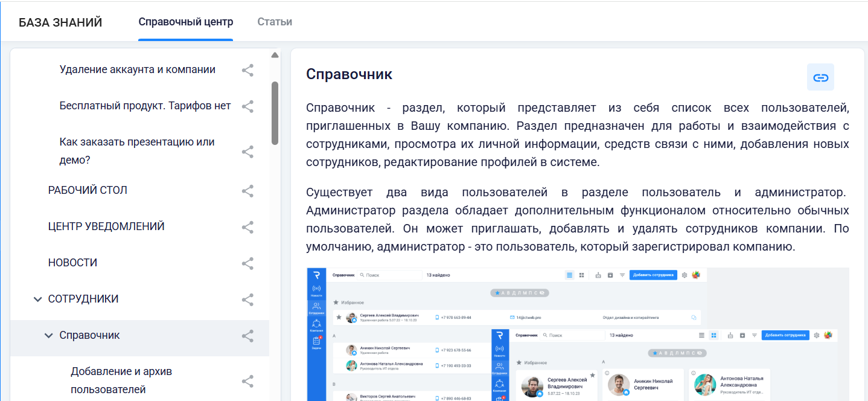Unstar Сергеев Алексей Владимирович from favorites
This screenshot has height=401, width=868.
pos(337,316)
